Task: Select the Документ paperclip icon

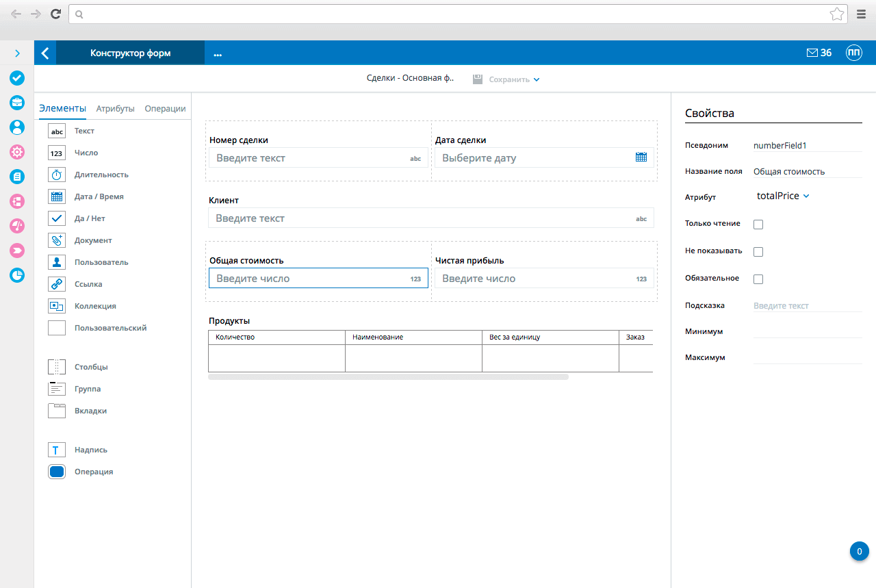Action: [57, 240]
